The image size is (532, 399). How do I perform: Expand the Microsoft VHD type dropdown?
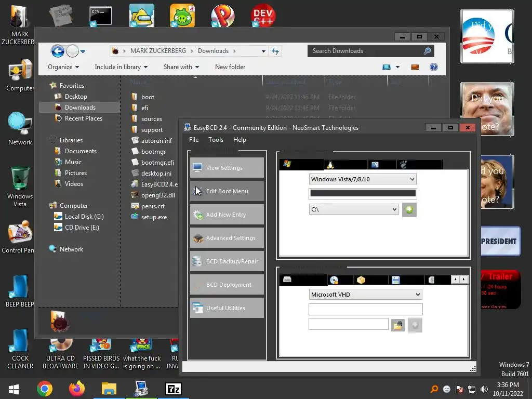tap(365, 295)
